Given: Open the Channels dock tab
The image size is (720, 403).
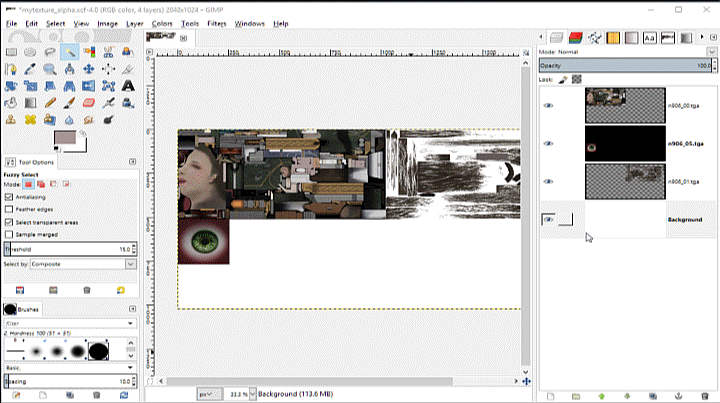Looking at the screenshot, I should tap(574, 38).
